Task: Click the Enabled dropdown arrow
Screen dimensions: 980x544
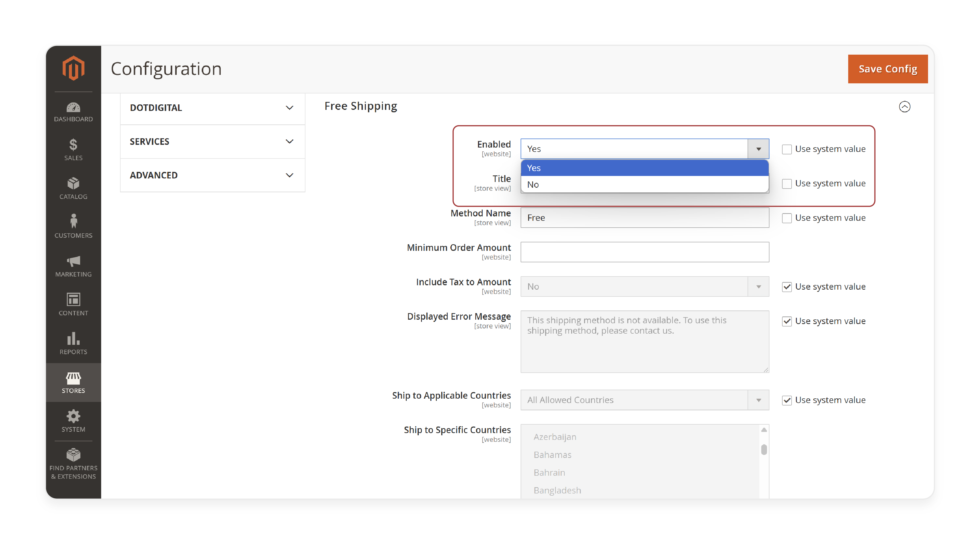Action: [x=758, y=149]
